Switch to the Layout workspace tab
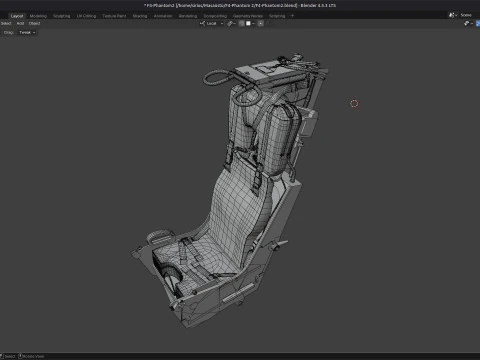Image resolution: width=480 pixels, height=360 pixels. coord(17,16)
